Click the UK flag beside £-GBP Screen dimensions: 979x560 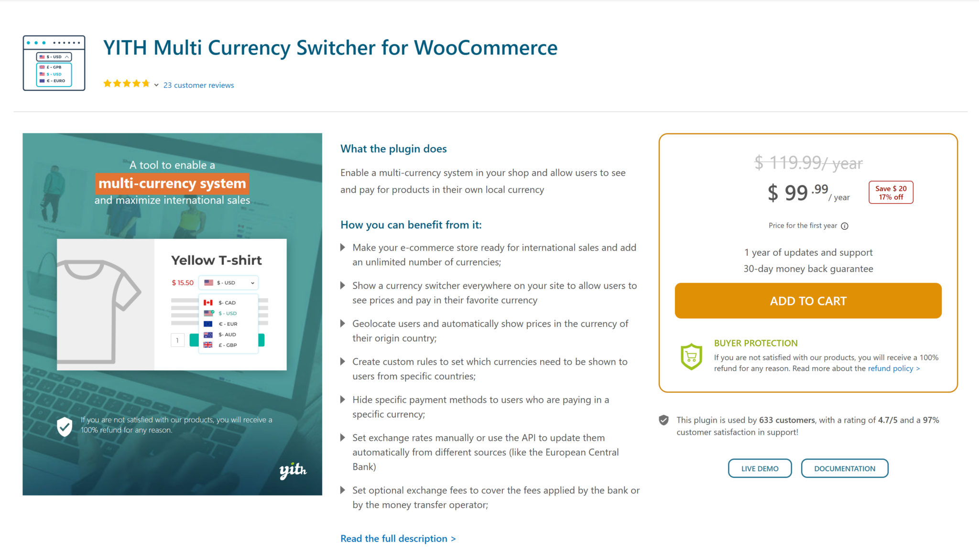tap(208, 345)
